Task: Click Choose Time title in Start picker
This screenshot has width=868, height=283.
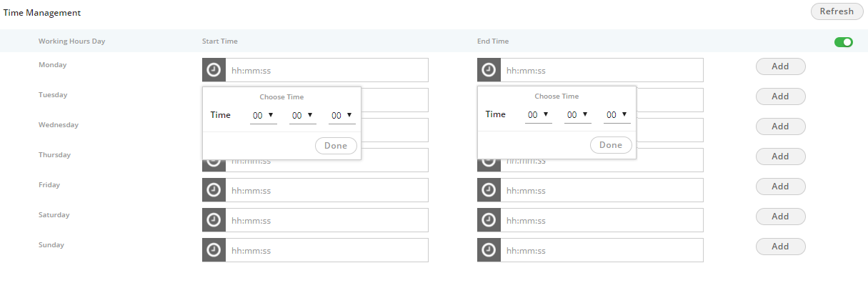Action: (x=281, y=96)
